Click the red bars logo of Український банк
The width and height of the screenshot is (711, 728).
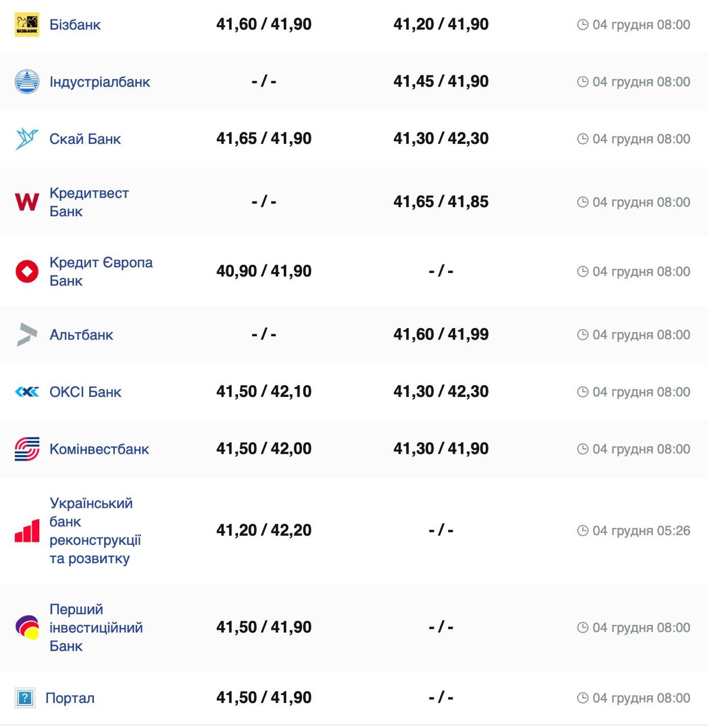pyautogui.click(x=27, y=531)
